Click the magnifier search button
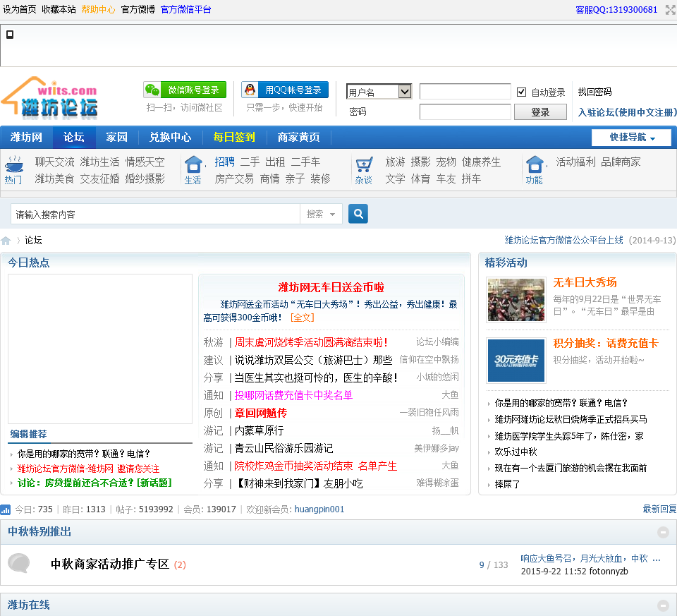 pos(358,214)
